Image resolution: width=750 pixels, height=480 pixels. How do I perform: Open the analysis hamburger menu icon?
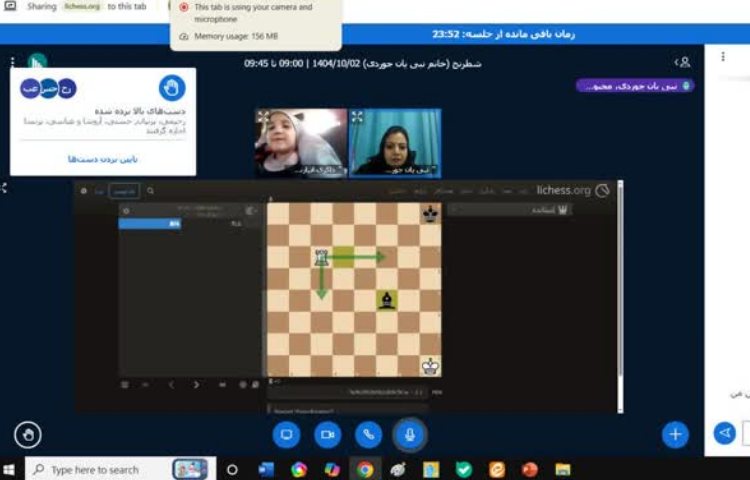coord(124,384)
